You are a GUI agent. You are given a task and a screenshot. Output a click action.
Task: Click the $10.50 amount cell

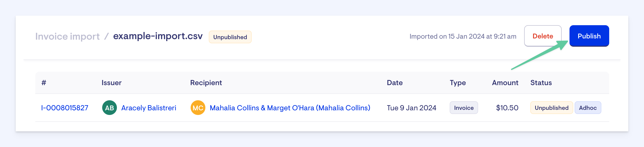(507, 108)
